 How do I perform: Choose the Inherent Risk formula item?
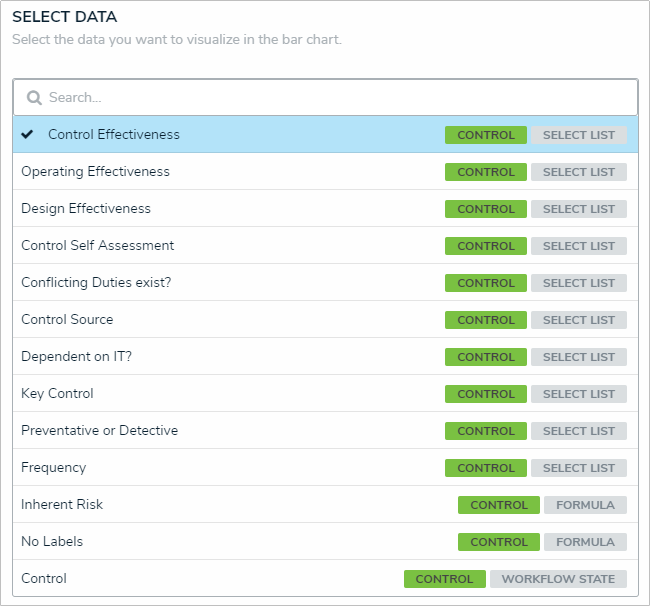pyautogui.click(x=62, y=505)
